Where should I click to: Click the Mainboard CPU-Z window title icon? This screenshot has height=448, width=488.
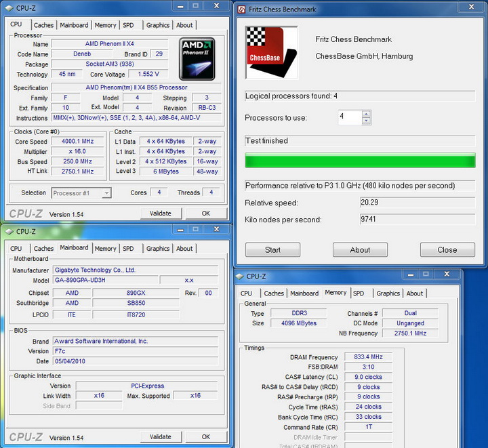9,232
